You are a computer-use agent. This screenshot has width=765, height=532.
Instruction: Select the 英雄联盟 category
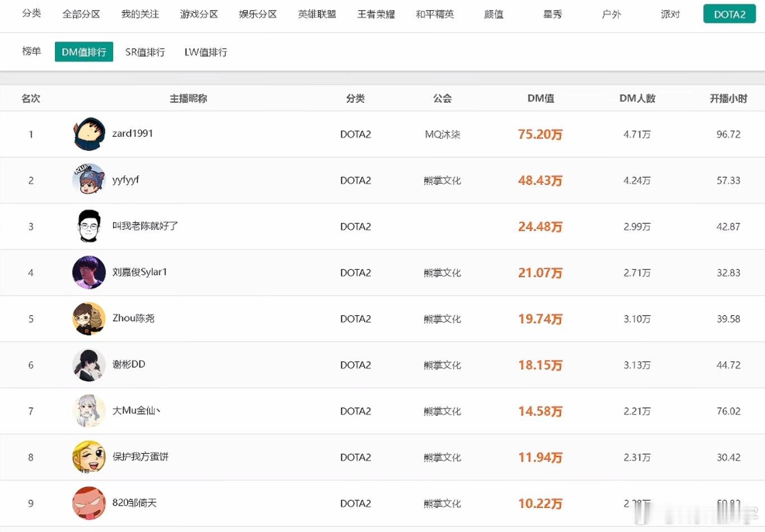[317, 14]
